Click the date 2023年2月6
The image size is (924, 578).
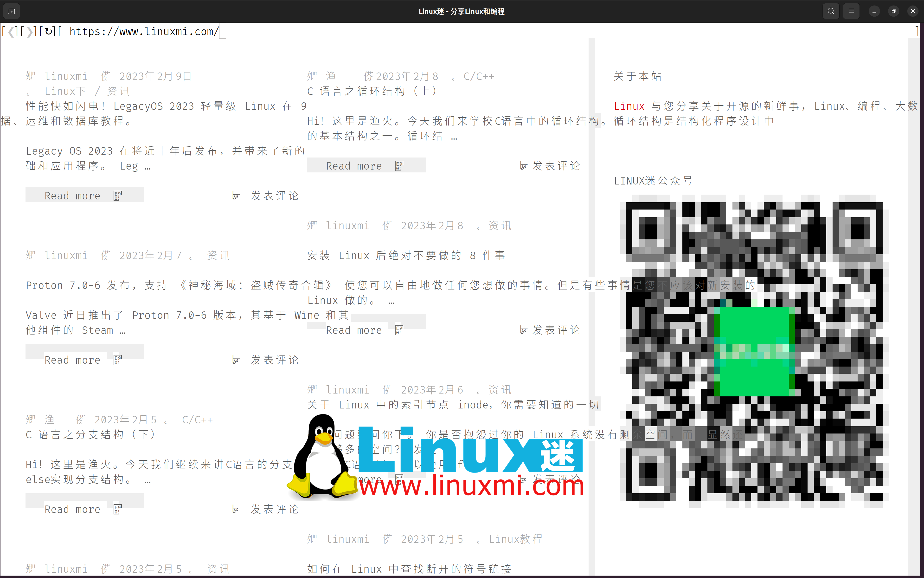tap(432, 390)
